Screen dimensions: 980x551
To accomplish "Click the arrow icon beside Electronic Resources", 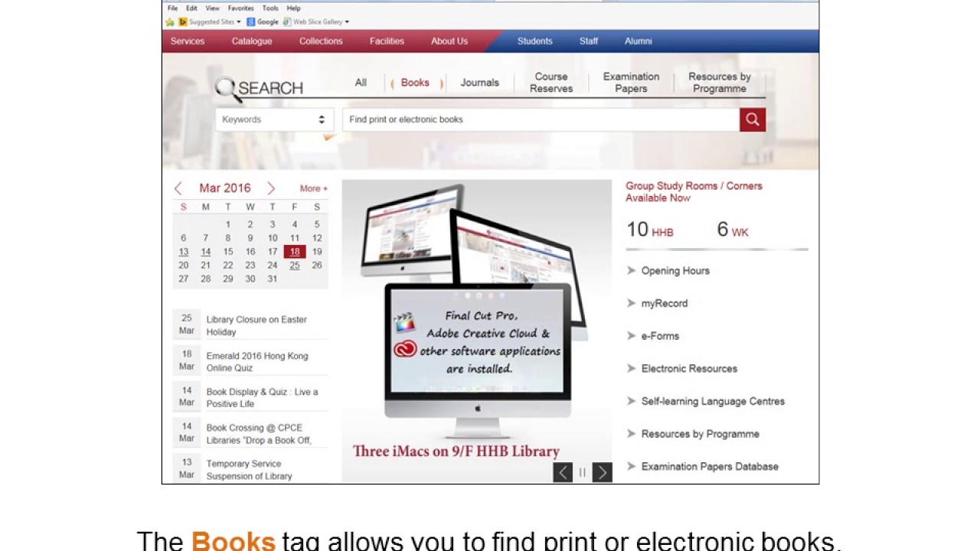I will (631, 368).
